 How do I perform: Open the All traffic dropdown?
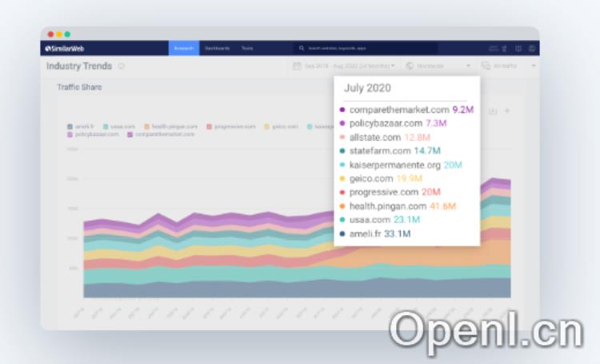tap(508, 66)
